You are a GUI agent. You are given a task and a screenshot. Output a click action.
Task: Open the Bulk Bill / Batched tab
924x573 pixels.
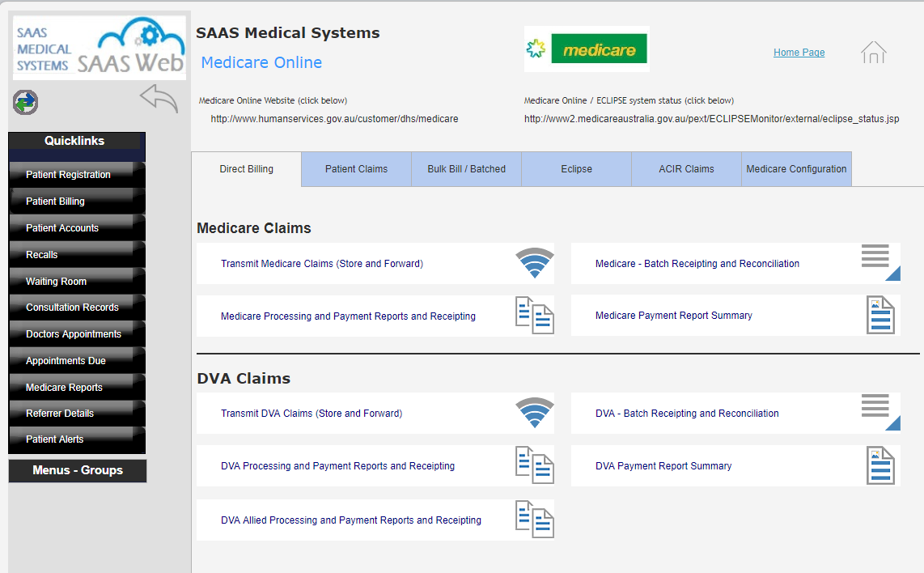467,169
